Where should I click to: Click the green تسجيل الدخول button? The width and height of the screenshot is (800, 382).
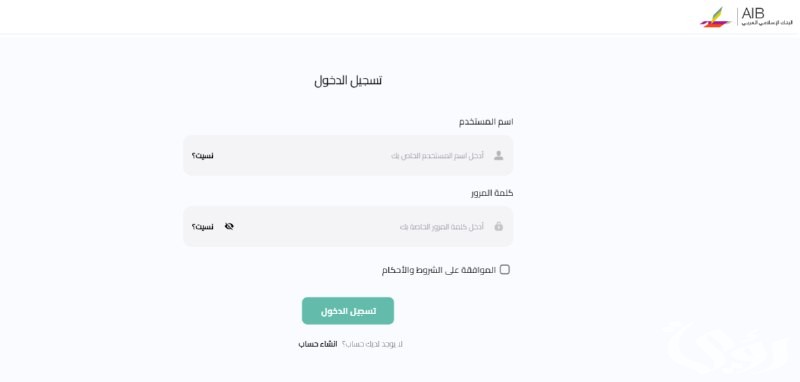348,311
